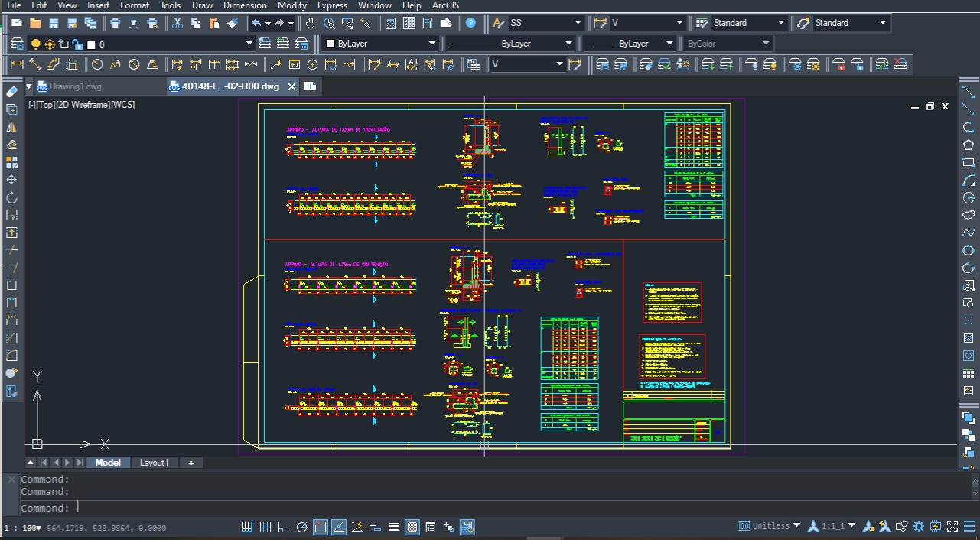The height and width of the screenshot is (540, 980).
Task: Cut selection using the scissors icon
Action: [x=177, y=23]
